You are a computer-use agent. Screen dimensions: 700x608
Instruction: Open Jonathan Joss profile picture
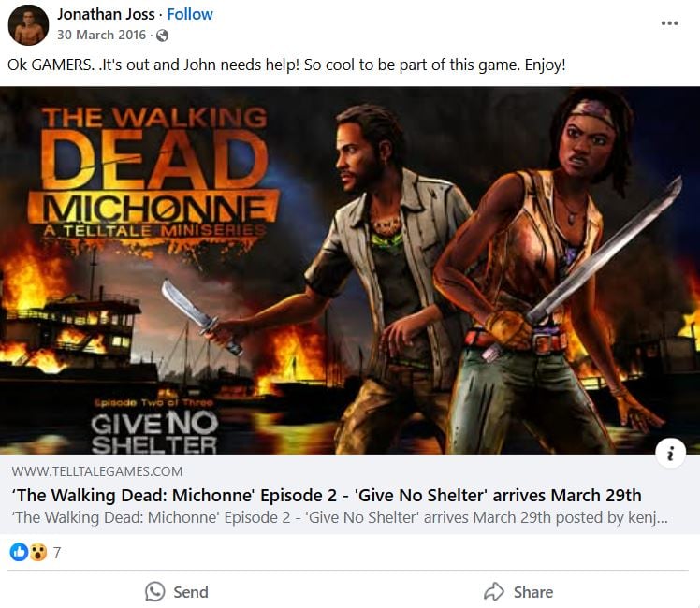28,25
